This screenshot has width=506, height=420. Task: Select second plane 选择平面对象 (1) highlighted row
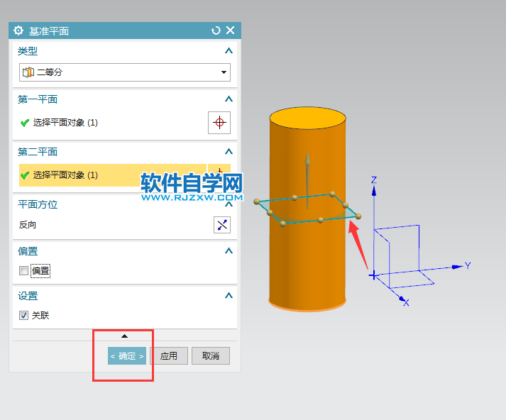pyautogui.click(x=113, y=175)
